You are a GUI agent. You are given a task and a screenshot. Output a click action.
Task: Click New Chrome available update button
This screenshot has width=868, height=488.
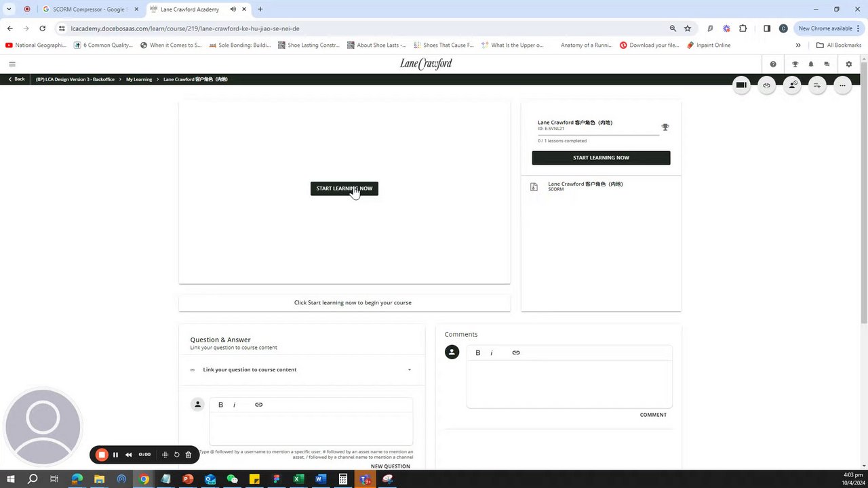(829, 28)
